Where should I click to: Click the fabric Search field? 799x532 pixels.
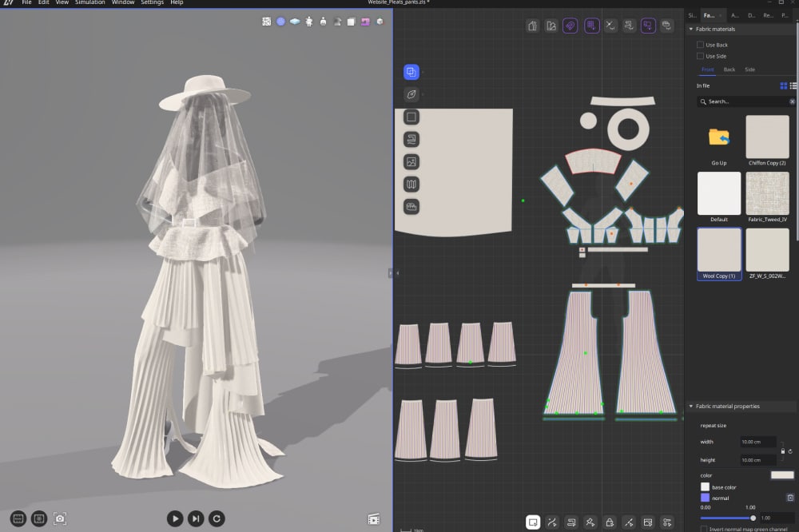(x=742, y=101)
